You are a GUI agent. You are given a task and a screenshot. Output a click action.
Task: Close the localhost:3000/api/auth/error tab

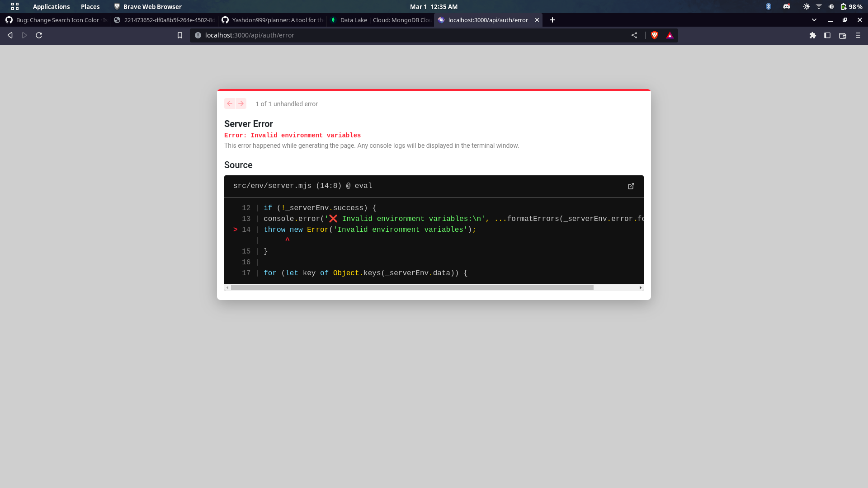(x=537, y=20)
